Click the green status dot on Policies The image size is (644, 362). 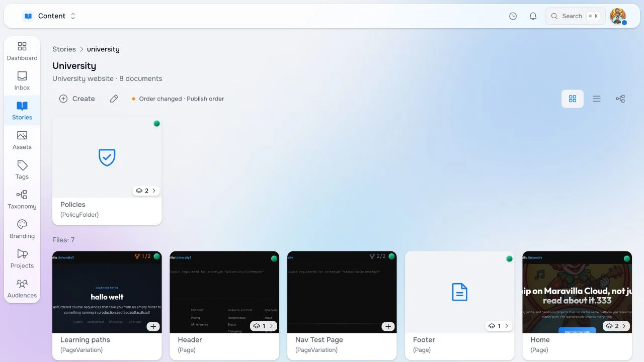click(156, 123)
